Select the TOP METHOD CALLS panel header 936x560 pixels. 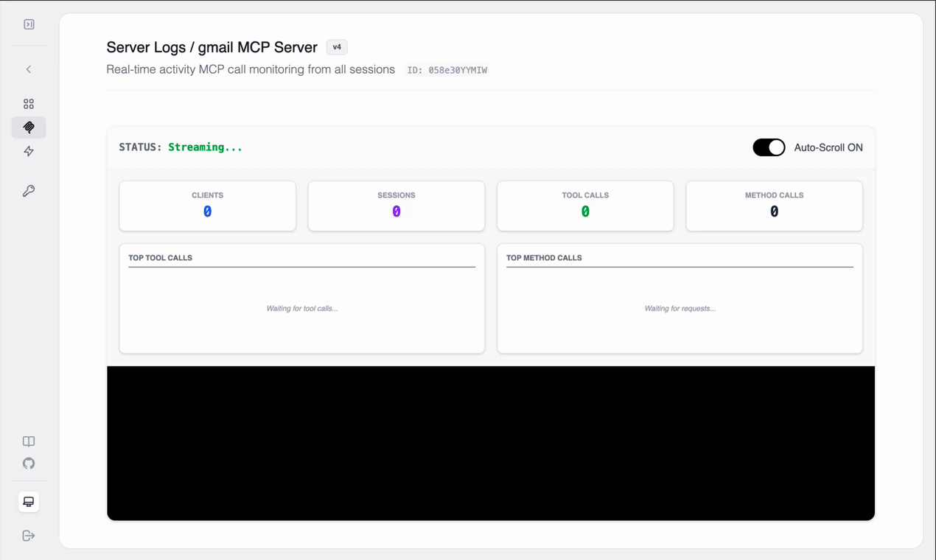[x=543, y=257]
